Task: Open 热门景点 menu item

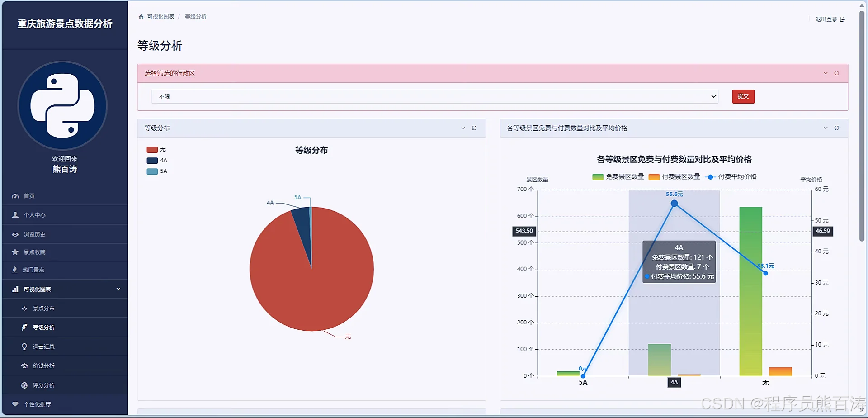Action: pyautogui.click(x=65, y=270)
